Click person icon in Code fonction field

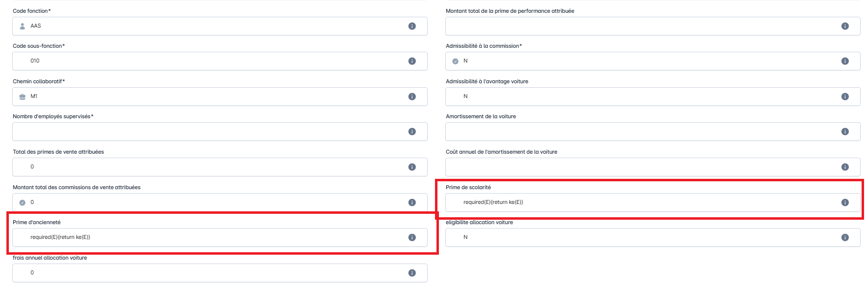pos(22,26)
